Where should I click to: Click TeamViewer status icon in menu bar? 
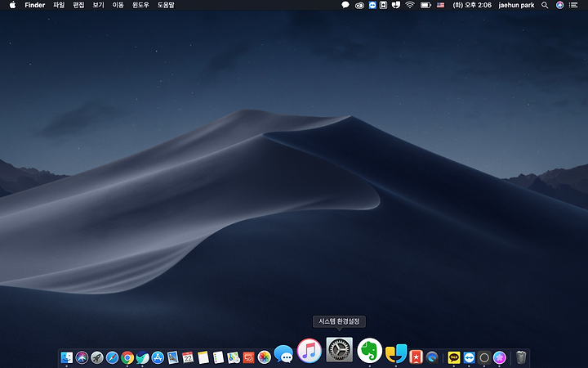pyautogui.click(x=372, y=5)
